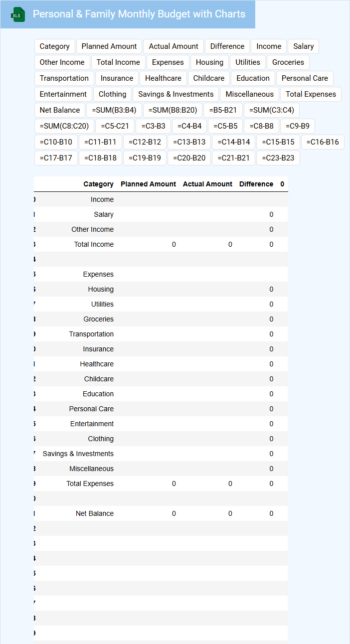Click the page title Personal & Family Monthly Budget

[x=139, y=14]
